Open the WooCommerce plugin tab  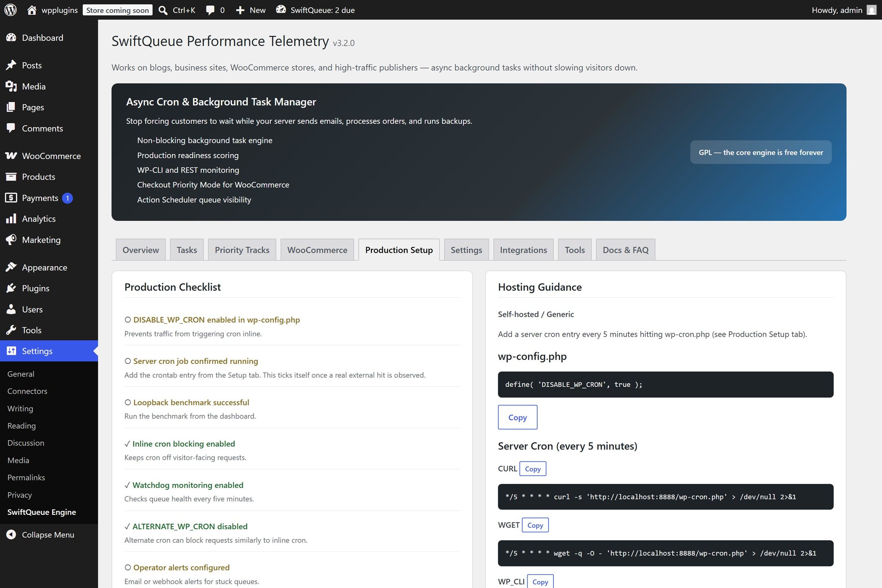click(317, 250)
